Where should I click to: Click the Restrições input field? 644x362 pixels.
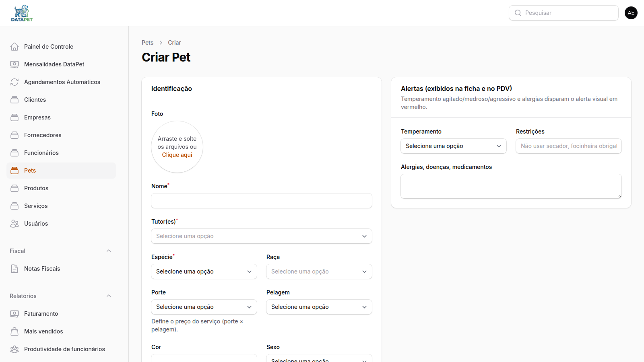[x=569, y=146]
